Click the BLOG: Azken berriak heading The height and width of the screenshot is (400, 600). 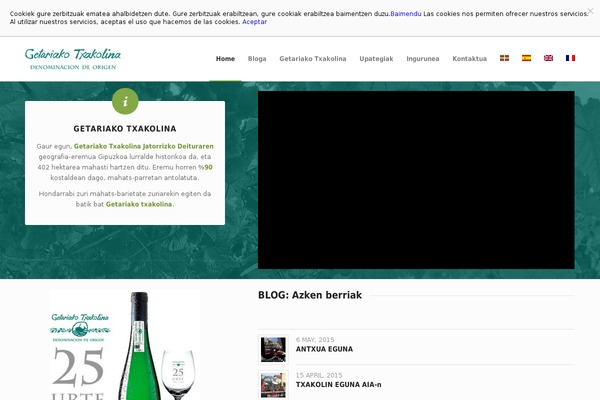tap(310, 295)
